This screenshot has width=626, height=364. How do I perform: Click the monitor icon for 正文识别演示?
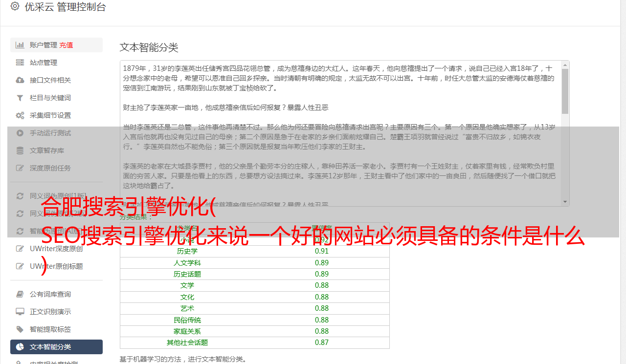coord(20,312)
